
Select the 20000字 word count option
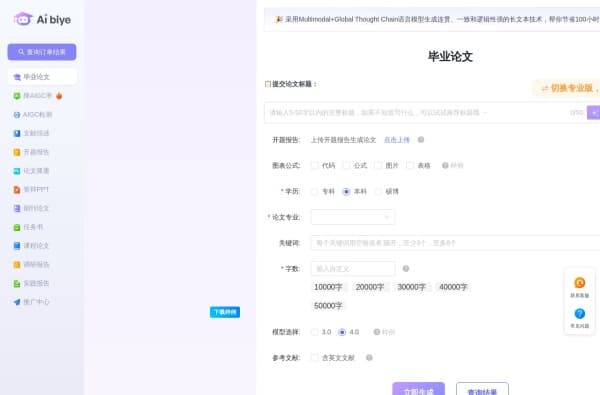coord(370,287)
